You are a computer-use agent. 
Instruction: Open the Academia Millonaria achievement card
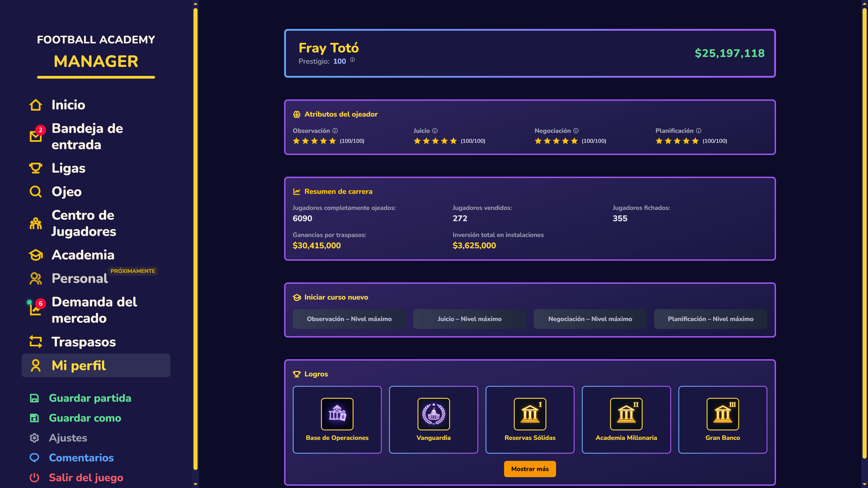pyautogui.click(x=626, y=419)
